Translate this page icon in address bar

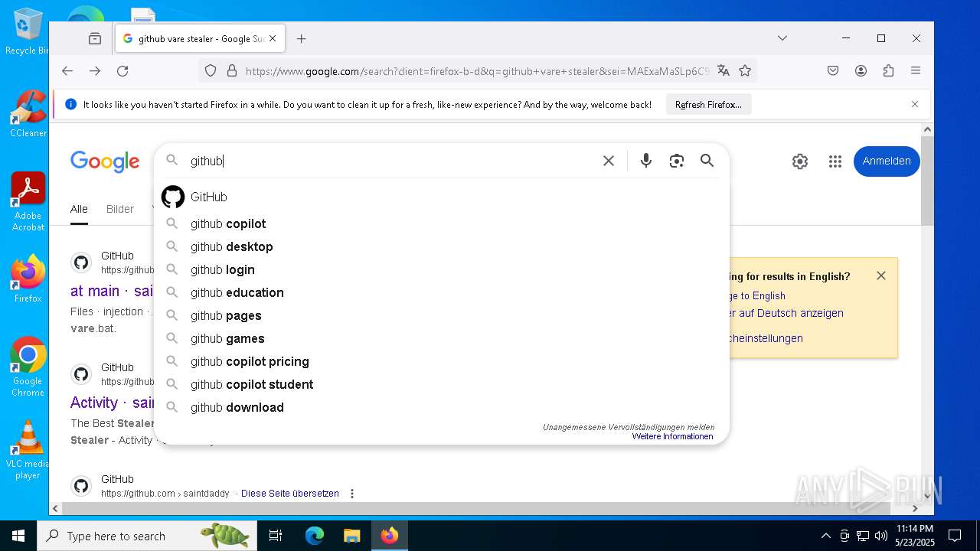[x=724, y=71]
